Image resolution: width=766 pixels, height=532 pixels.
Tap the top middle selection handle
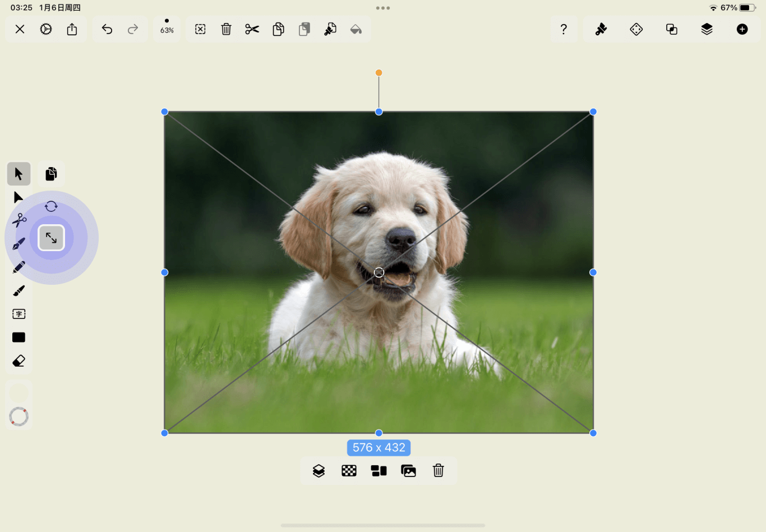(379, 112)
